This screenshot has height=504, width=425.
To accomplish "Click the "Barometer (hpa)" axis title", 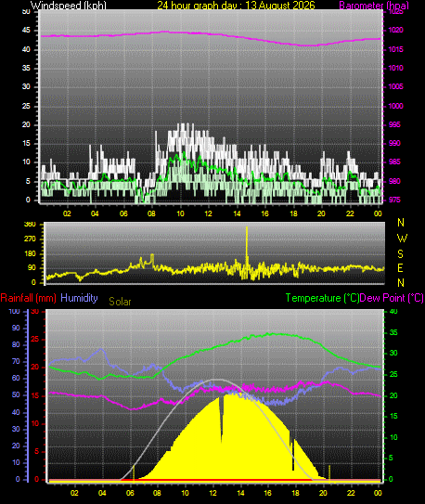I will [x=374, y=6].
